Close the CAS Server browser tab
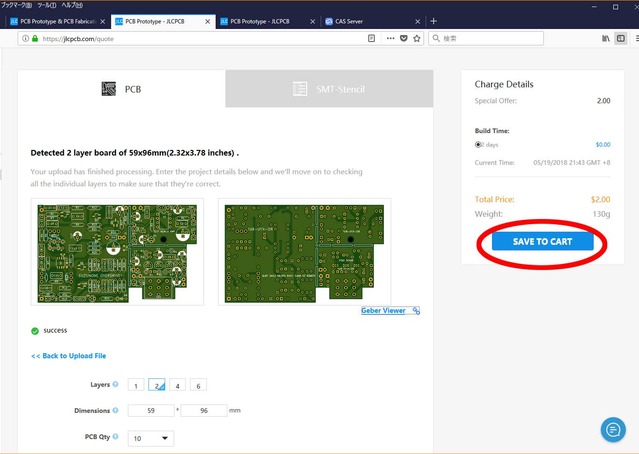Screen dimensions: 639x454 [417, 21]
